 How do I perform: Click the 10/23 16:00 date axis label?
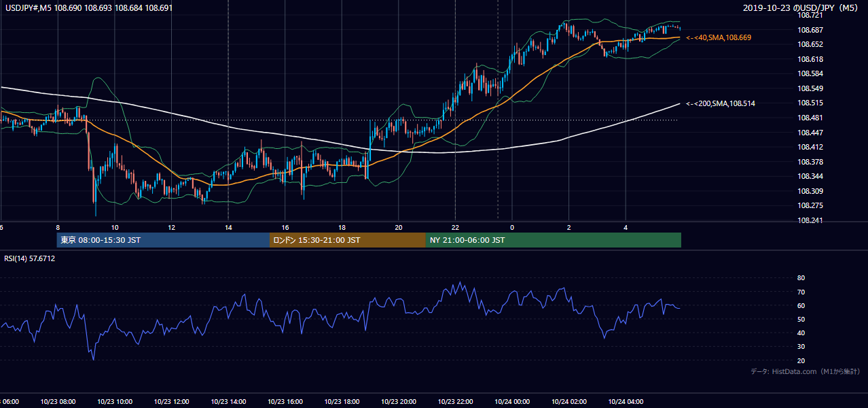click(285, 402)
